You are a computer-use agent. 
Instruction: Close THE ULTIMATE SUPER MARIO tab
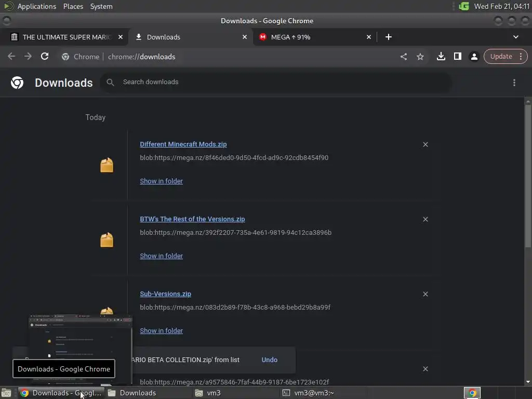click(121, 37)
